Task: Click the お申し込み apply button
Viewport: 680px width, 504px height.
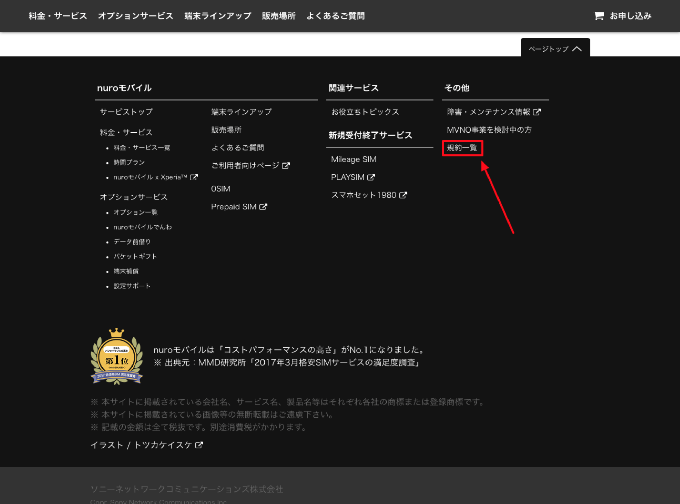Action: click(623, 16)
